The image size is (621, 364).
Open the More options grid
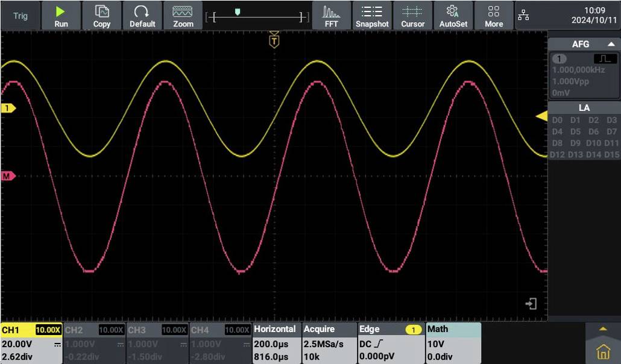click(x=494, y=15)
